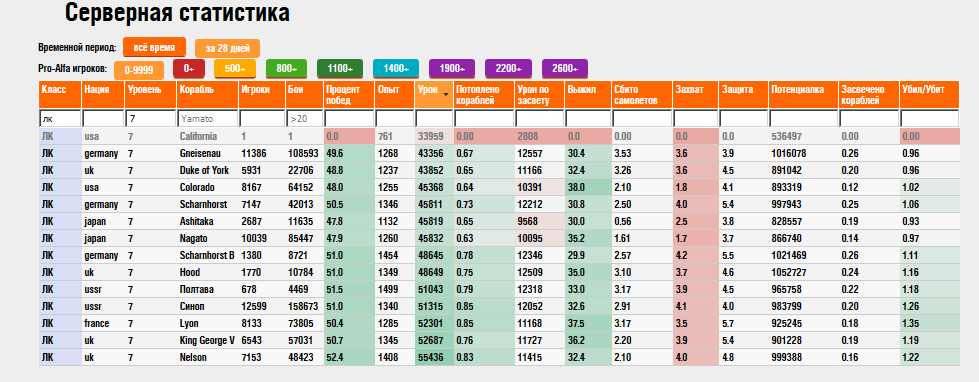This screenshot has width=979, height=382.
Task: Focus the Бои filter field with >20 placeholder
Action: coord(305,118)
